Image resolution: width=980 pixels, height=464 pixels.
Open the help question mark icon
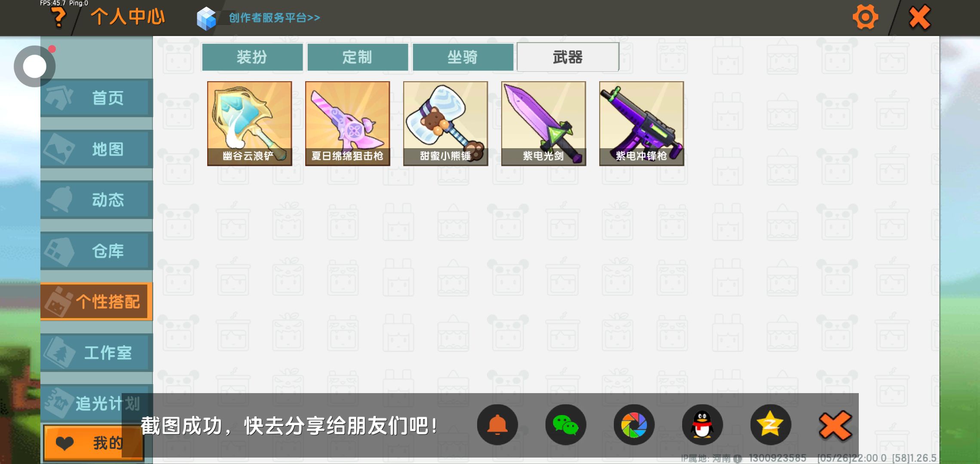point(58,17)
